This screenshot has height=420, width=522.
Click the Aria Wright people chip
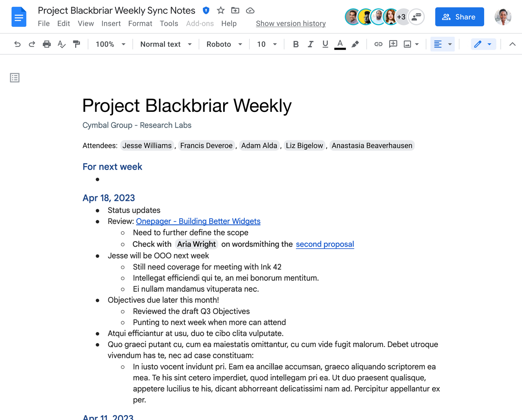pos(197,244)
